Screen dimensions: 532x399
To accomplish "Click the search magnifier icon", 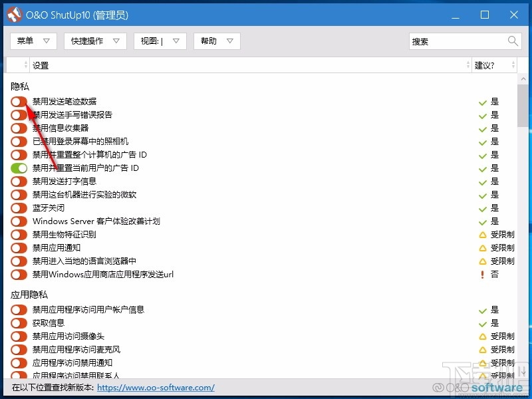I will click(511, 41).
